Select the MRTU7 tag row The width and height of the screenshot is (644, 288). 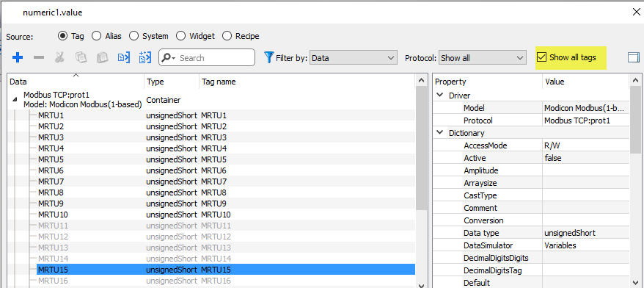pos(211,181)
